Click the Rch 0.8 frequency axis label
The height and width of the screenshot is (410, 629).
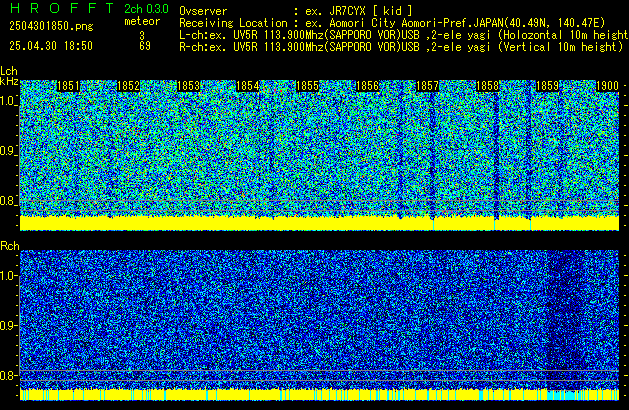tap(8, 375)
